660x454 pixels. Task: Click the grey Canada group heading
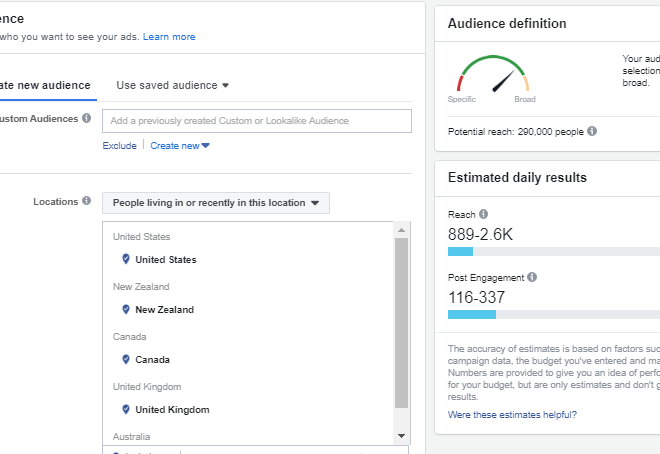tap(130, 337)
